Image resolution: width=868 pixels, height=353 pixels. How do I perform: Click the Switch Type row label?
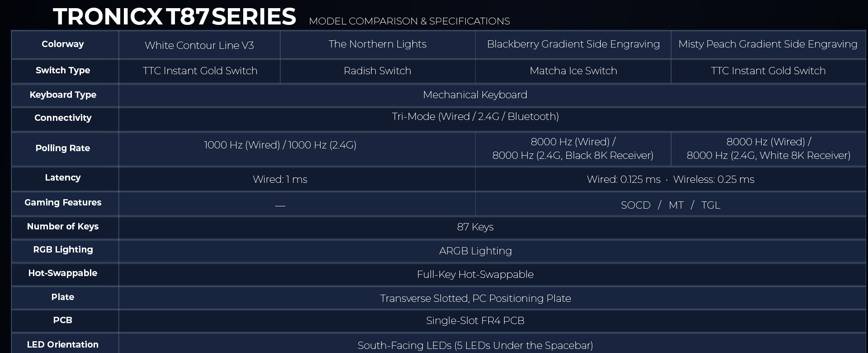[x=63, y=71]
